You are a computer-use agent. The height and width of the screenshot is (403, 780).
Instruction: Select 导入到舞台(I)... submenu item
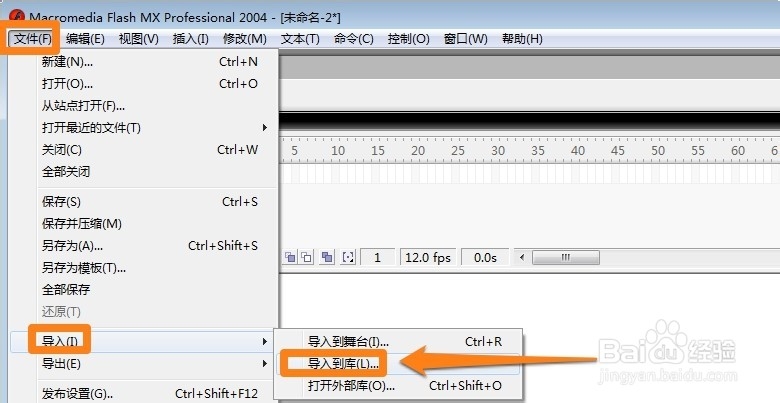coord(398,342)
